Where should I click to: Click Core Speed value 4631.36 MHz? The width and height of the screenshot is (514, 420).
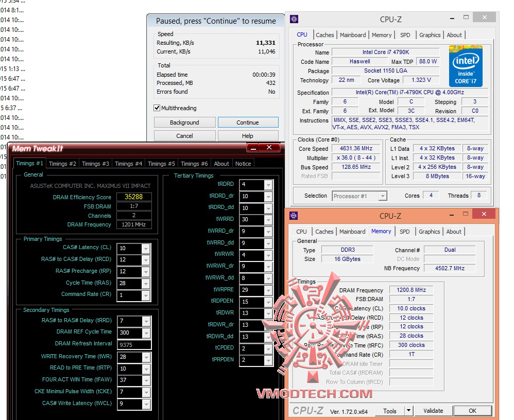pyautogui.click(x=356, y=148)
